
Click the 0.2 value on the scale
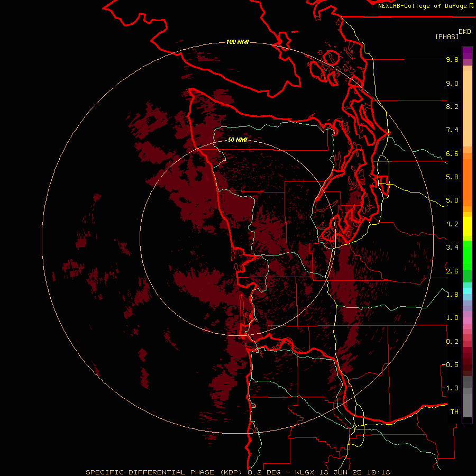[452, 342]
